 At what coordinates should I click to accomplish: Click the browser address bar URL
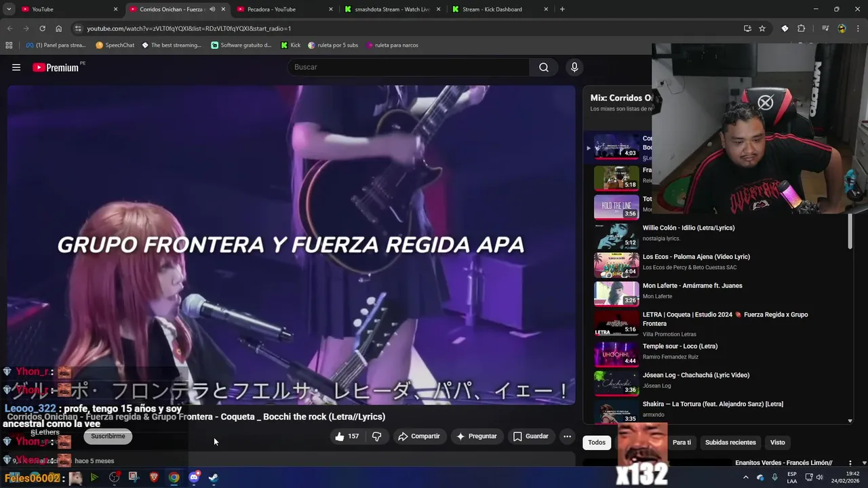[x=189, y=28]
